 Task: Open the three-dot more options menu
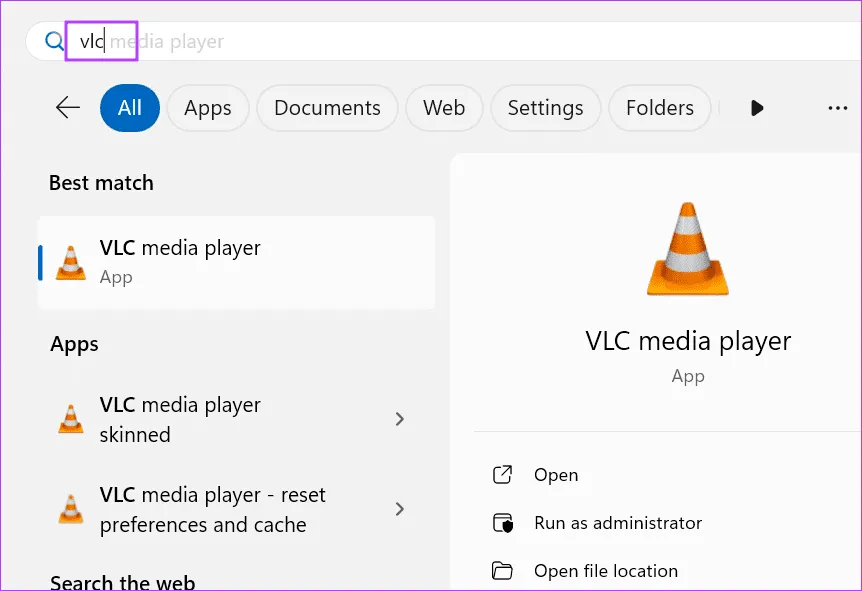click(837, 108)
